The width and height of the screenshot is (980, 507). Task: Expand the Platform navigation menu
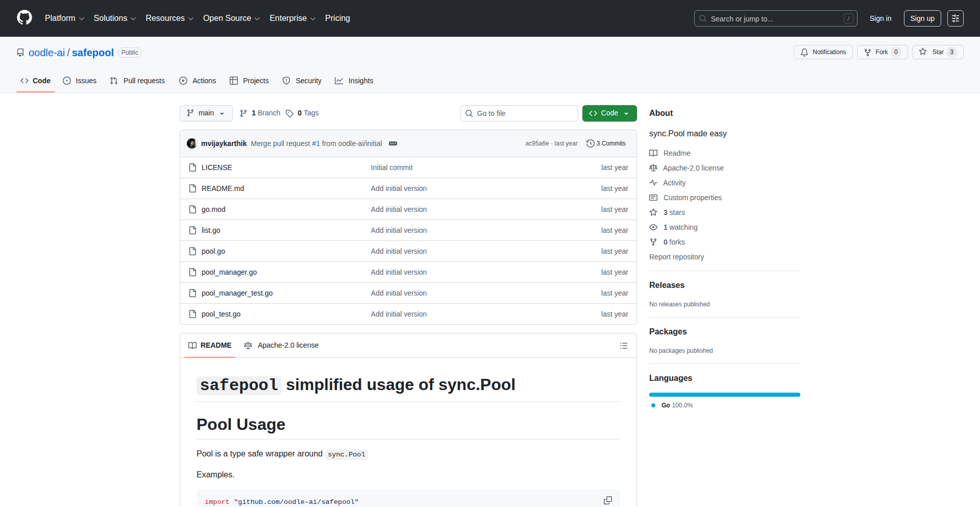(64, 18)
